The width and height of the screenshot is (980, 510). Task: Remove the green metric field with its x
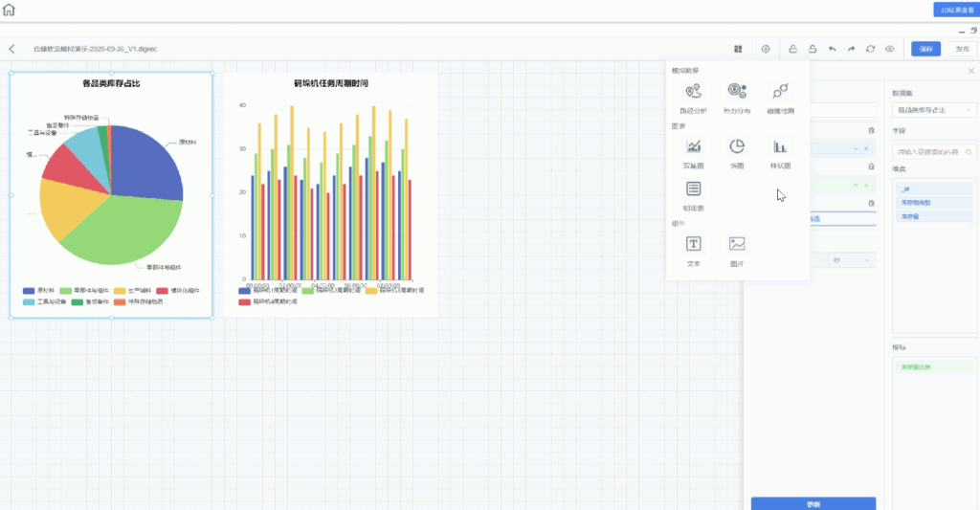coord(866,185)
